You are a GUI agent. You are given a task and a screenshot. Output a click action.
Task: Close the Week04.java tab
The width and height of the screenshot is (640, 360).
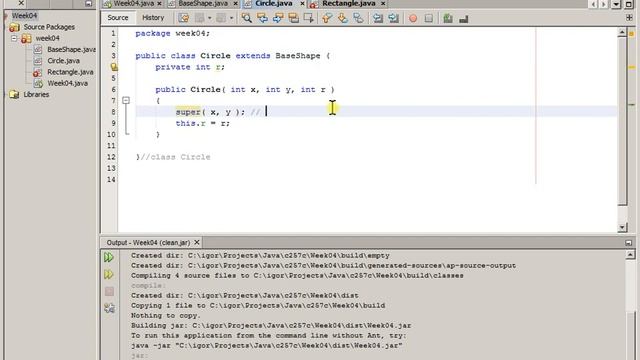pos(159,4)
